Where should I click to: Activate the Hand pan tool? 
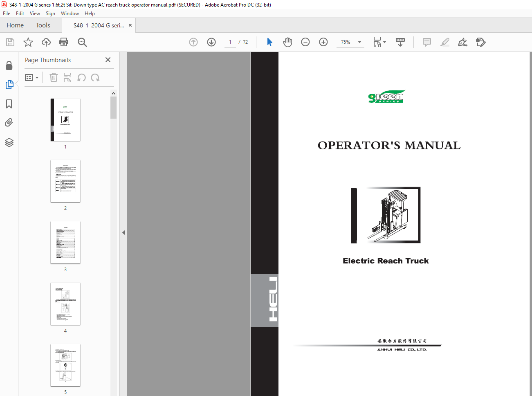287,42
